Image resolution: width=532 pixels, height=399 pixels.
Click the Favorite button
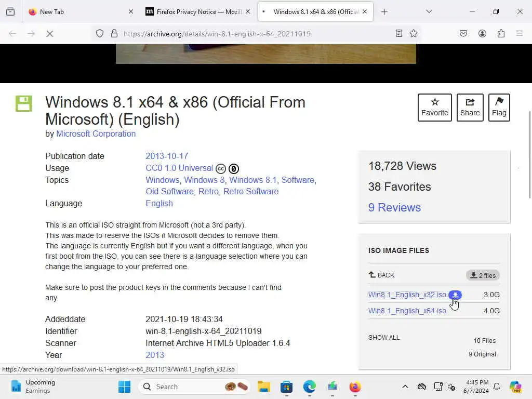435,108
